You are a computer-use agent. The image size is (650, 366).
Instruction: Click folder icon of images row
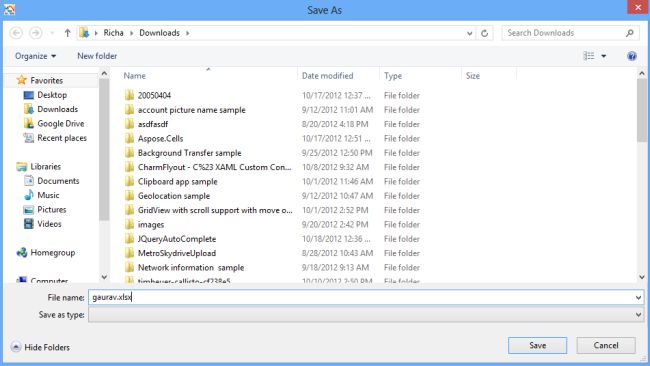[x=129, y=224]
